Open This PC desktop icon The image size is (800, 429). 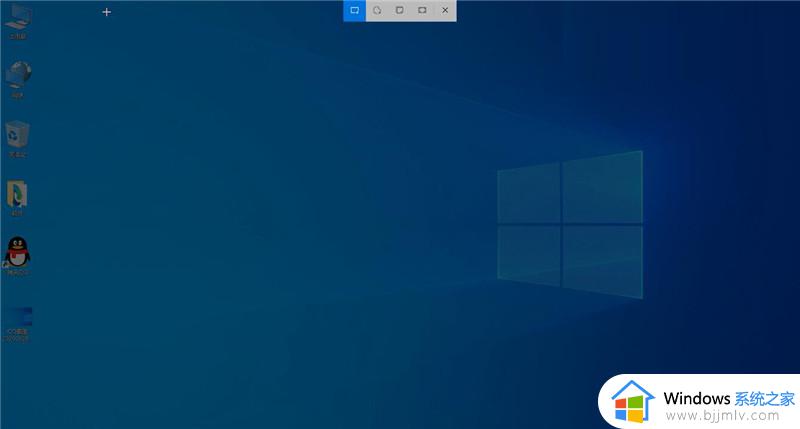tap(18, 21)
